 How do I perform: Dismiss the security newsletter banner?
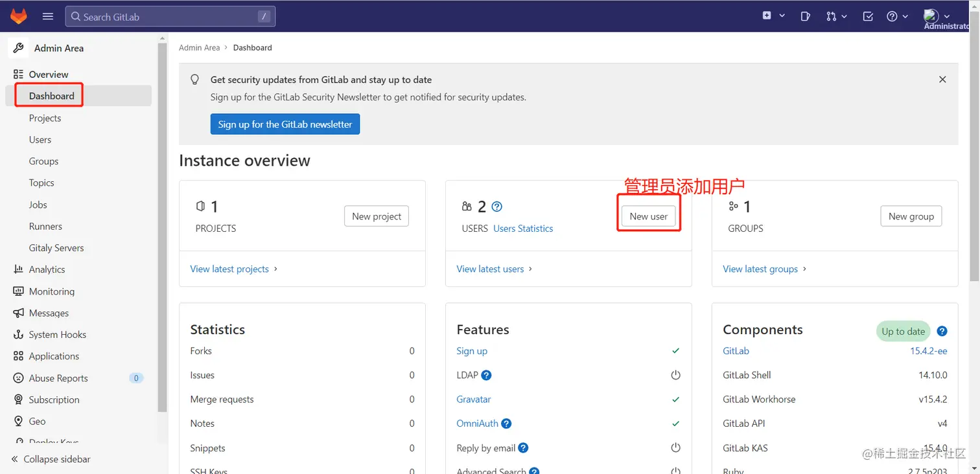942,79
